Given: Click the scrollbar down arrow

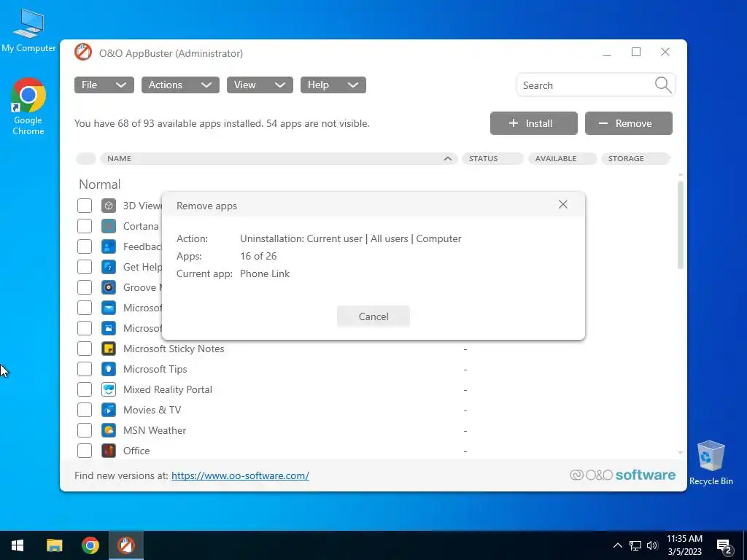Looking at the screenshot, I should pos(681,452).
